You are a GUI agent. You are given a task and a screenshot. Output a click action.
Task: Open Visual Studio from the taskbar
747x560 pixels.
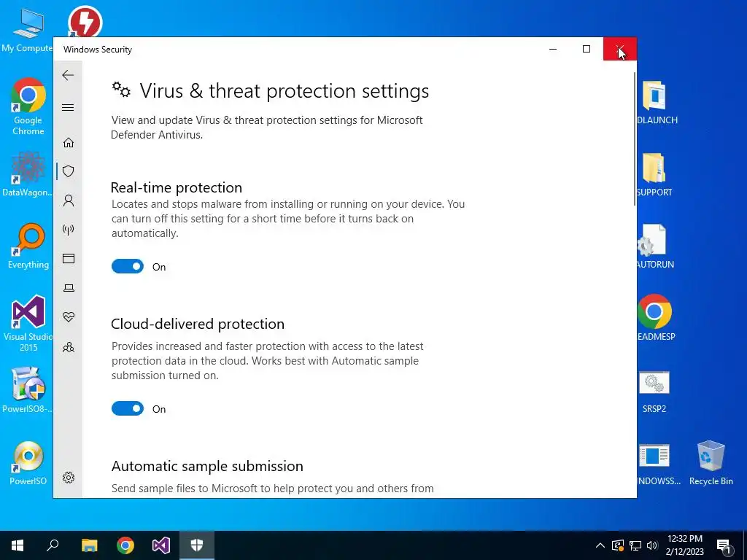pyautogui.click(x=161, y=545)
